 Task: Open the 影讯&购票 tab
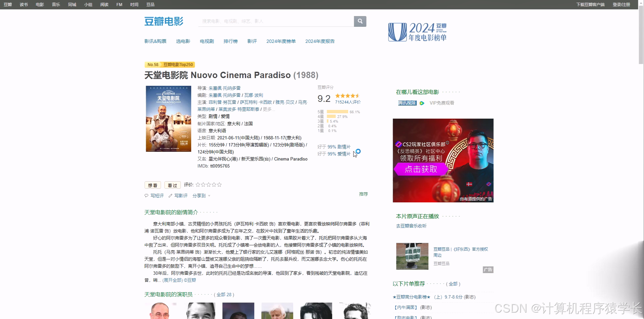coord(155,41)
